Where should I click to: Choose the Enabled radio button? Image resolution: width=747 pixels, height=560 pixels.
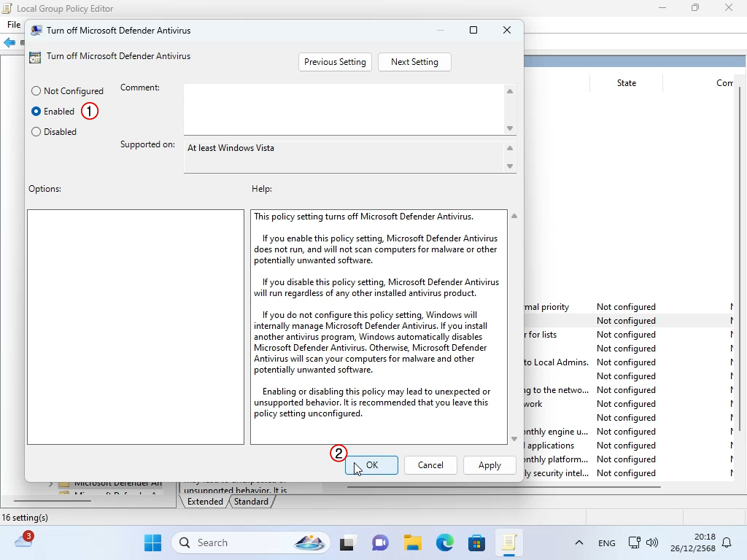pyautogui.click(x=36, y=112)
